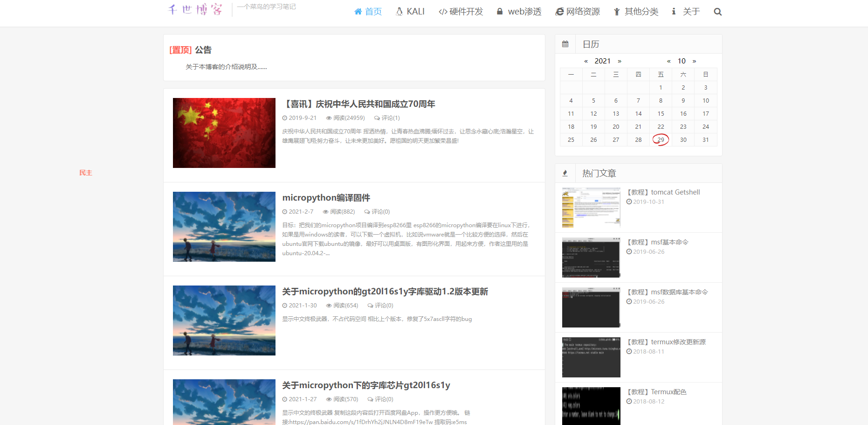Screen dimensions: 868x425
Task: Click the calendar icon next to 日历
Action: pyautogui.click(x=565, y=44)
